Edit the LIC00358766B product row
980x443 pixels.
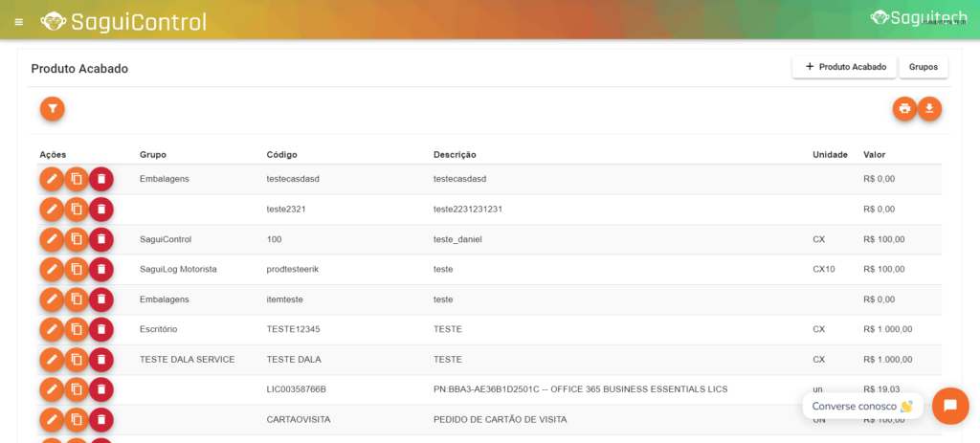pyautogui.click(x=52, y=390)
